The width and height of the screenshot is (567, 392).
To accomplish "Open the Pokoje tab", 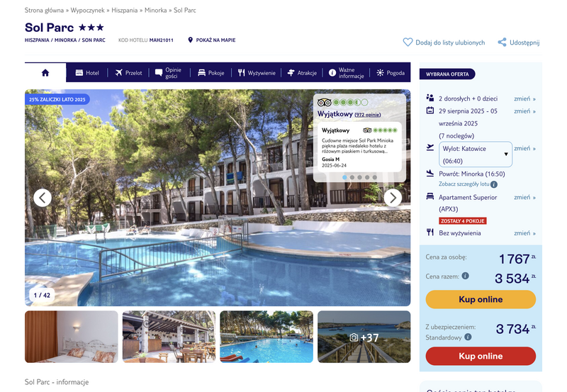I will pyautogui.click(x=211, y=73).
